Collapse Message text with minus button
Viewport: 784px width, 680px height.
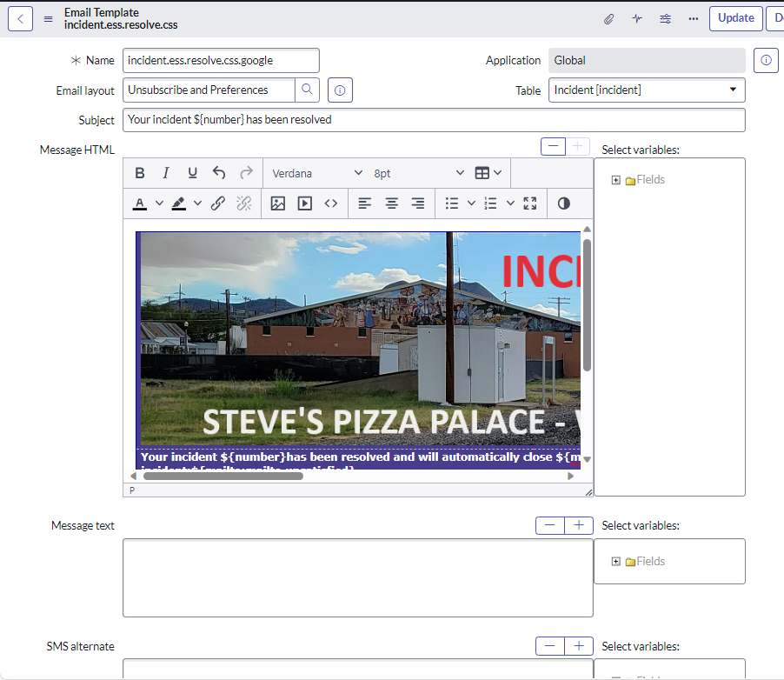pos(550,525)
